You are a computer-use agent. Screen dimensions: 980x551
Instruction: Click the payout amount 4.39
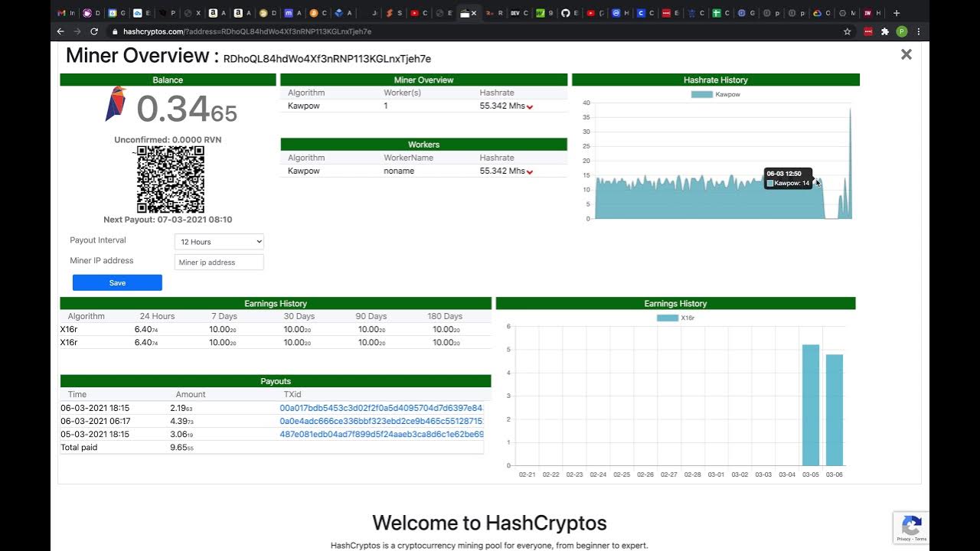coord(181,422)
